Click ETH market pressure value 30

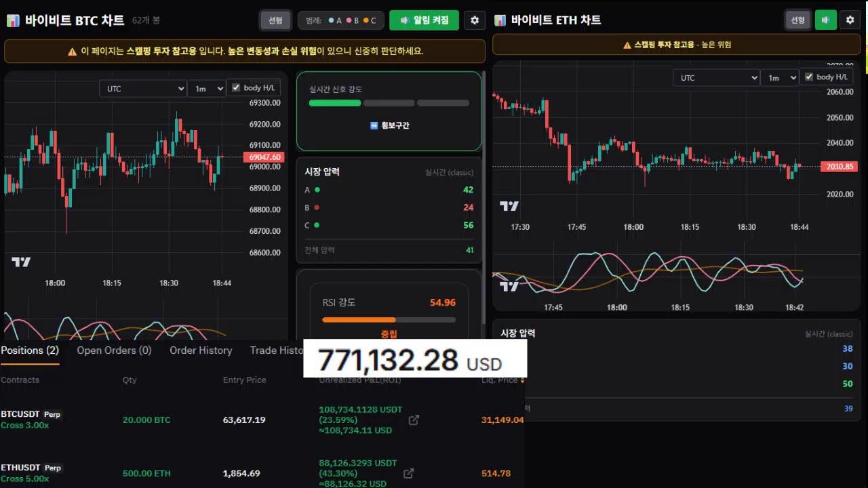coord(847,366)
